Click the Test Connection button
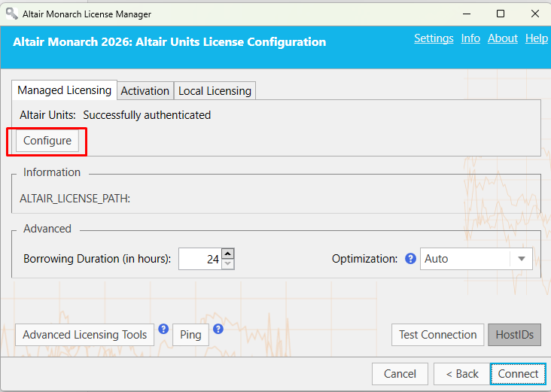The image size is (551, 392). (438, 335)
